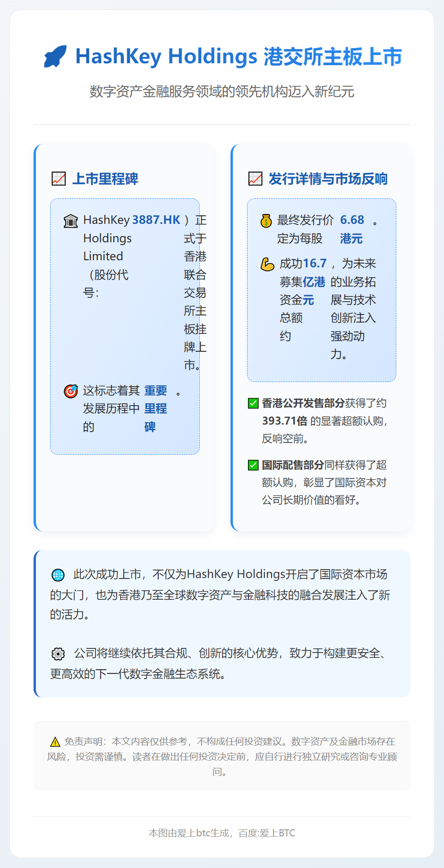This screenshot has height=868, width=444.
Task: Click the bank building icon beside HashKey Holdings
Action: 71,221
